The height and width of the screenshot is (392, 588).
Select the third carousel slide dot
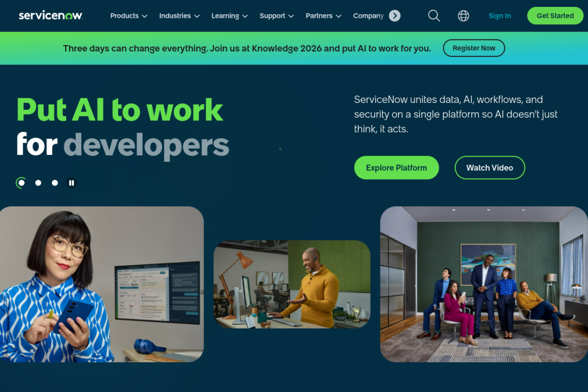click(x=55, y=183)
